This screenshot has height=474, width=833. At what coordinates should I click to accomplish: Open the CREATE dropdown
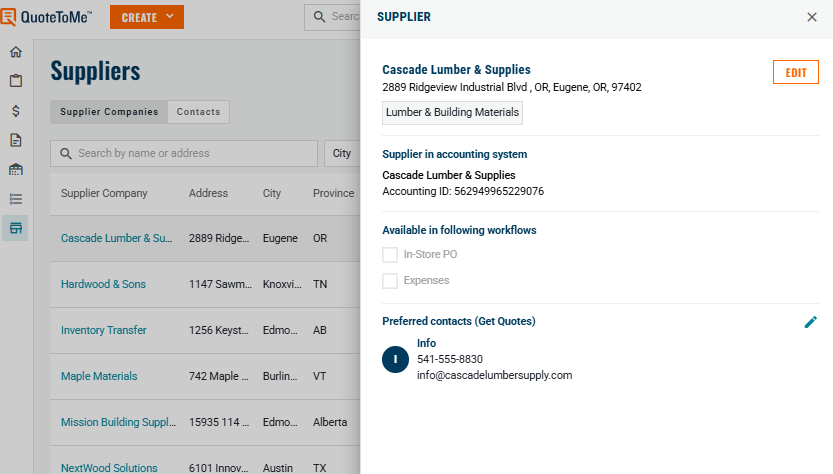tap(147, 17)
